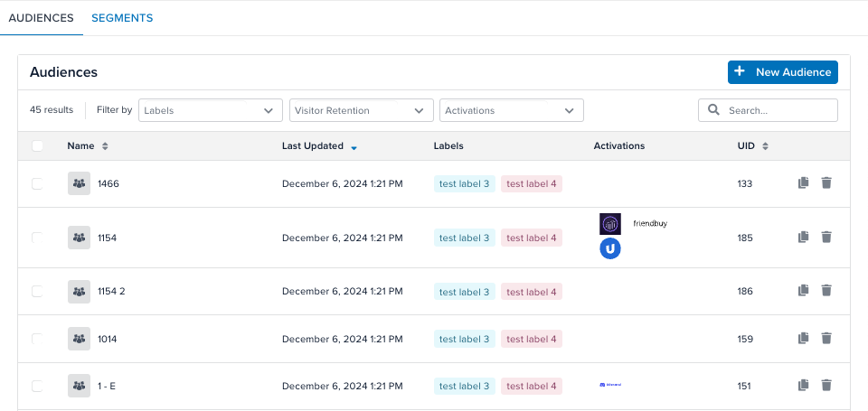Duplicate the 1 - E audience

point(803,385)
